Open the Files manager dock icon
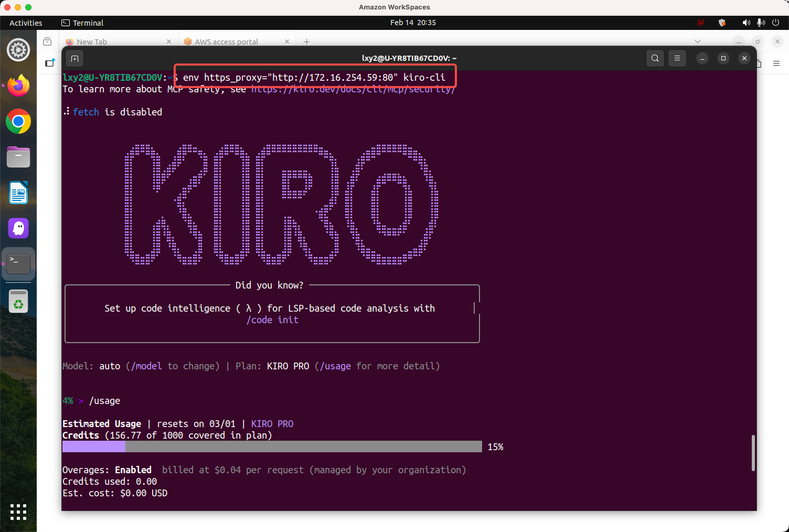This screenshot has width=789, height=532. tap(18, 157)
